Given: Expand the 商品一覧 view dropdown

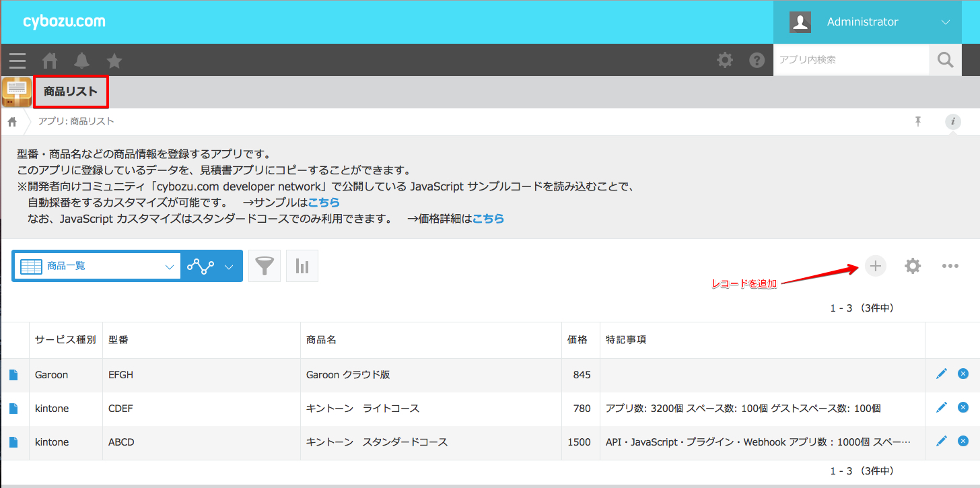Looking at the screenshot, I should tap(169, 267).
